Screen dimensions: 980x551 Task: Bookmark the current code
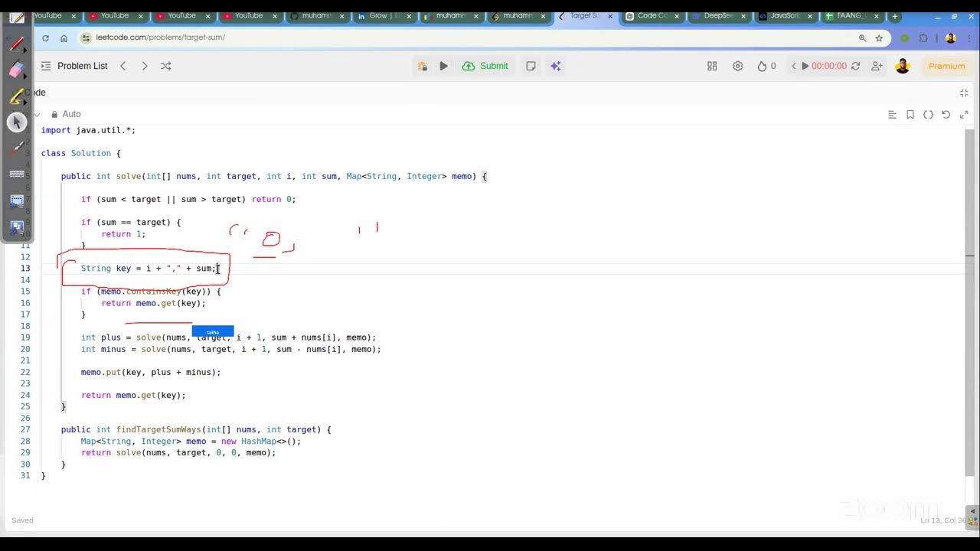coord(910,115)
